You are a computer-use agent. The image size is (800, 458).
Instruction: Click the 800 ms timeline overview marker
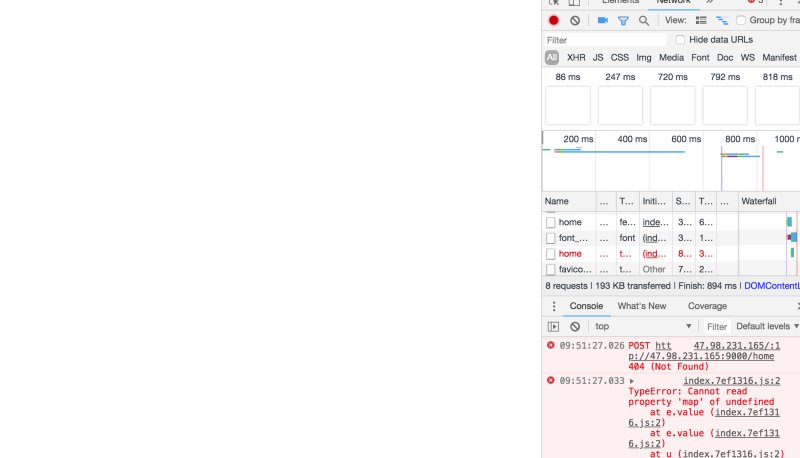[x=740, y=139]
